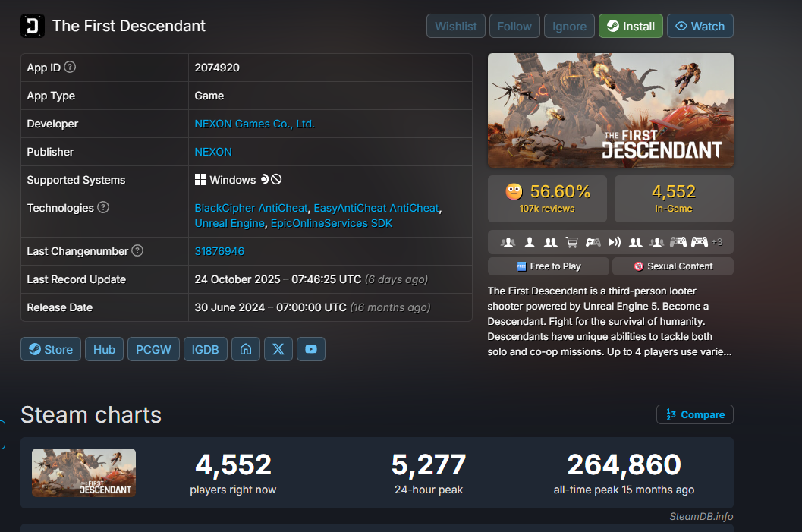Open the 56.60% review score box
Screen dimensions: 802x532
(547, 199)
